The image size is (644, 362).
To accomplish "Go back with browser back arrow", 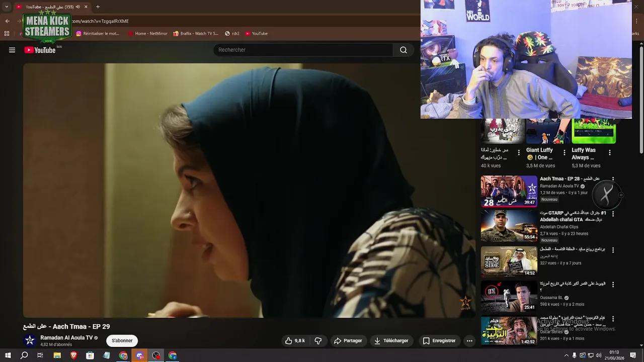I will 7,21.
